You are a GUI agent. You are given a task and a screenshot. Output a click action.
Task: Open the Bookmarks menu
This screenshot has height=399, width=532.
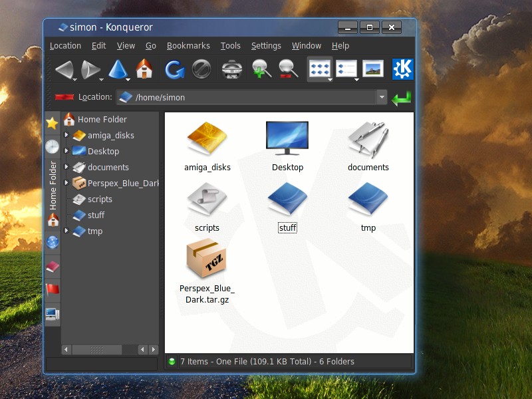[188, 46]
